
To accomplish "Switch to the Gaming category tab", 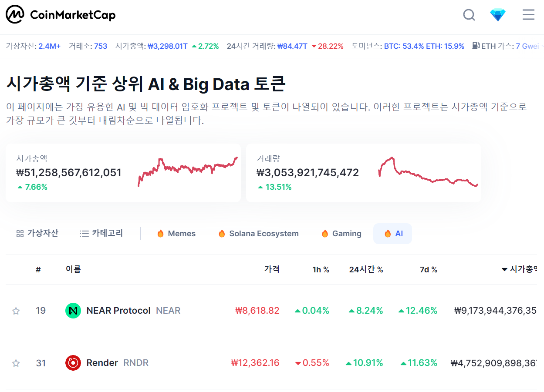I will pyautogui.click(x=341, y=233).
